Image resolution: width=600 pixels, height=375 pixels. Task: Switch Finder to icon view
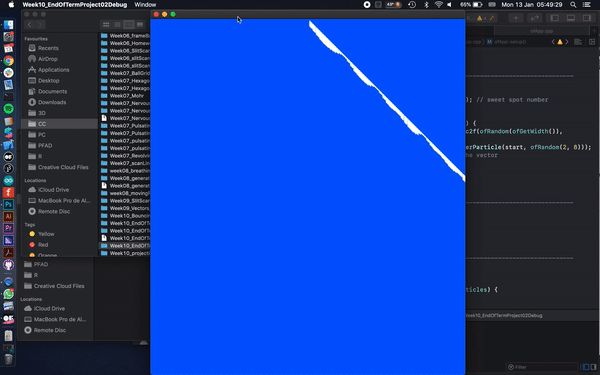[106, 24]
